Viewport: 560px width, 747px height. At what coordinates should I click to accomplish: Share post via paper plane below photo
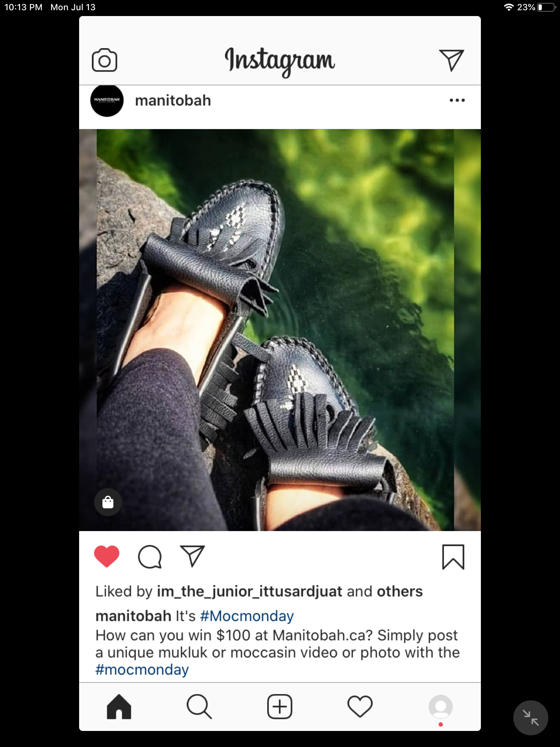click(192, 556)
